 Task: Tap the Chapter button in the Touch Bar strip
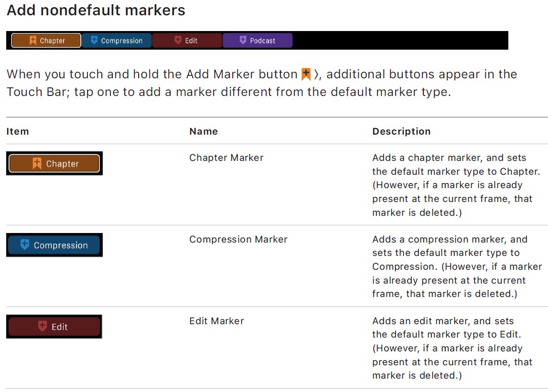point(46,41)
